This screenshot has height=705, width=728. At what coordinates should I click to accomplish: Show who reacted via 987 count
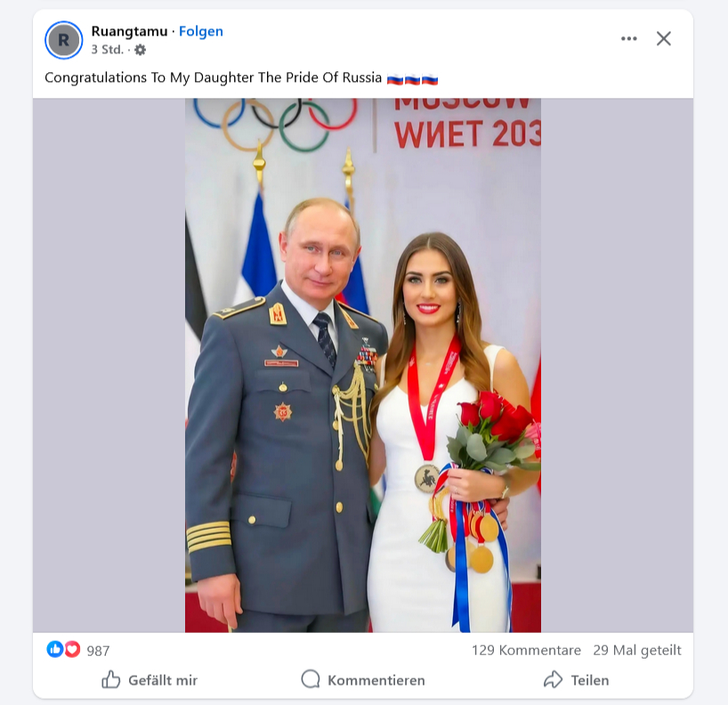tap(98, 651)
